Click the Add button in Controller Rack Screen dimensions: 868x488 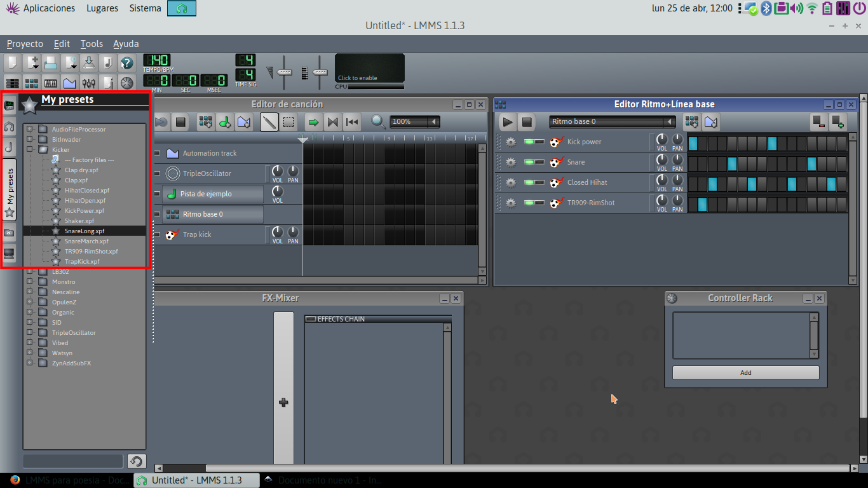(745, 372)
